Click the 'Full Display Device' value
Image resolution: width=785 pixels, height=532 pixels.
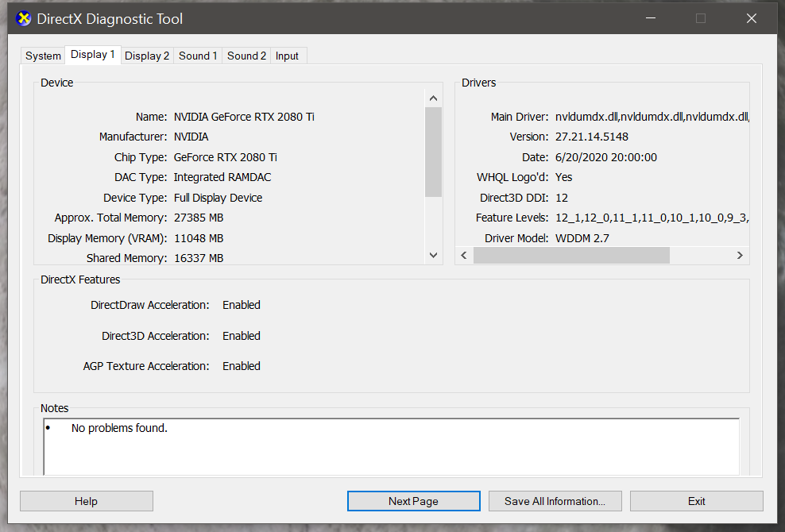pos(218,198)
